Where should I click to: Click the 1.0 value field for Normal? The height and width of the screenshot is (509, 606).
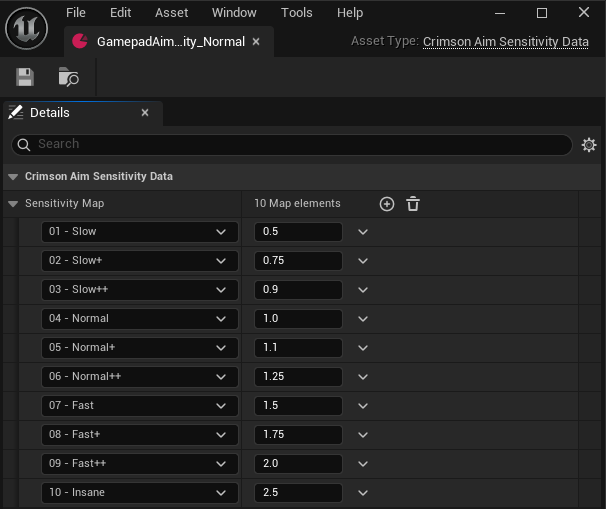click(298, 318)
